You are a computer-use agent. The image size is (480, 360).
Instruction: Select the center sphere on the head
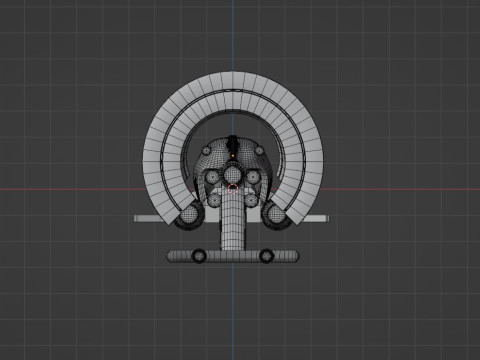point(233,175)
